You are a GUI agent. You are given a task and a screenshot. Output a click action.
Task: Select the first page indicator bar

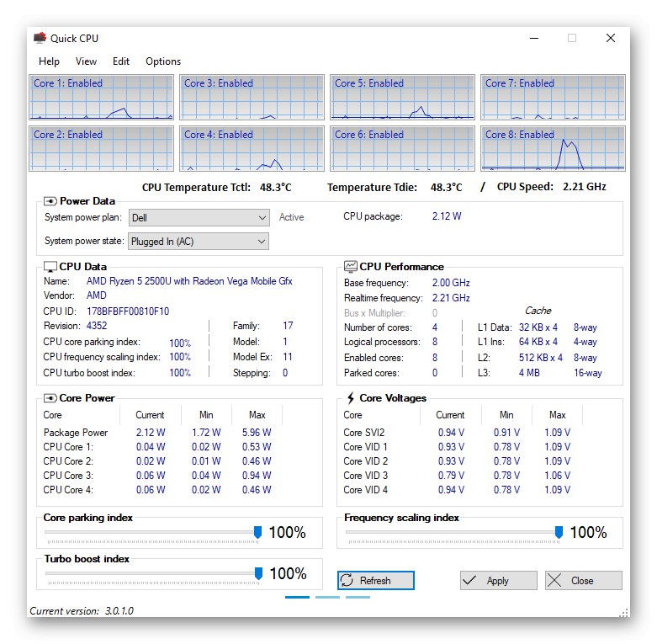[x=297, y=597]
